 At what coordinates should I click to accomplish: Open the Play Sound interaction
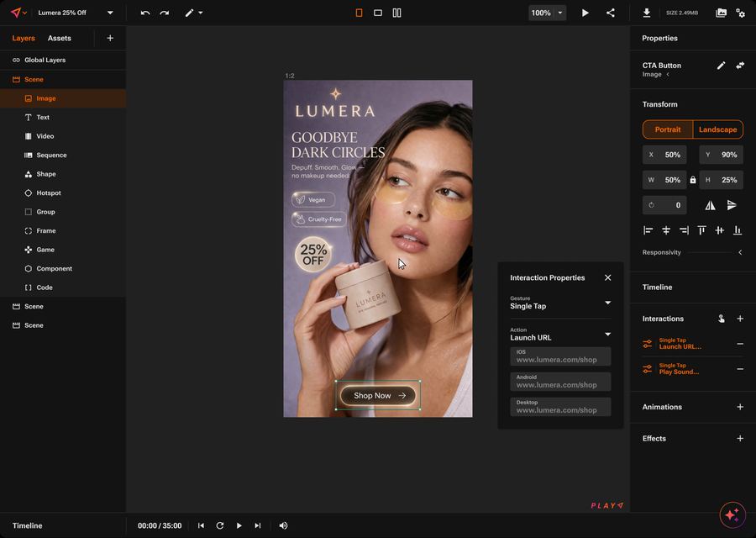tap(679, 369)
